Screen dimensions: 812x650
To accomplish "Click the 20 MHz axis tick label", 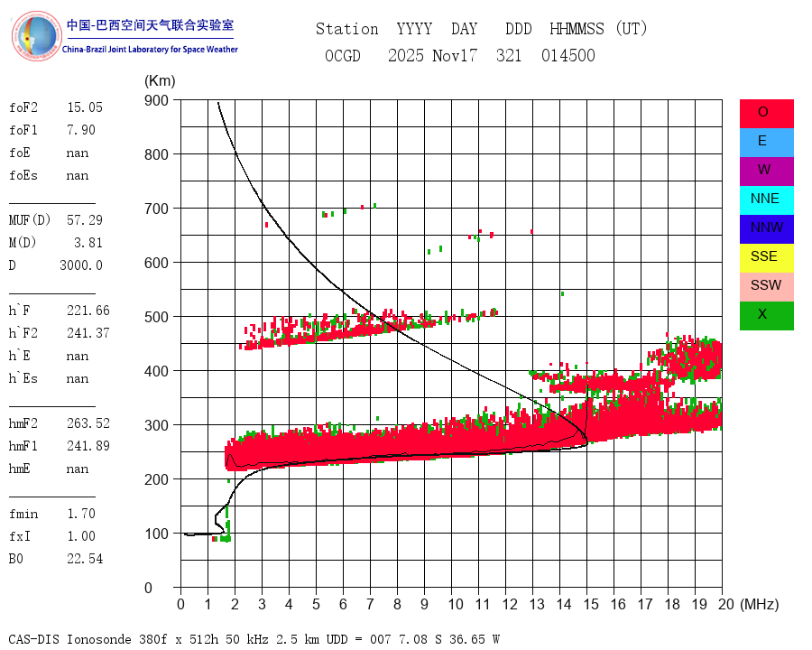I will coord(726,604).
